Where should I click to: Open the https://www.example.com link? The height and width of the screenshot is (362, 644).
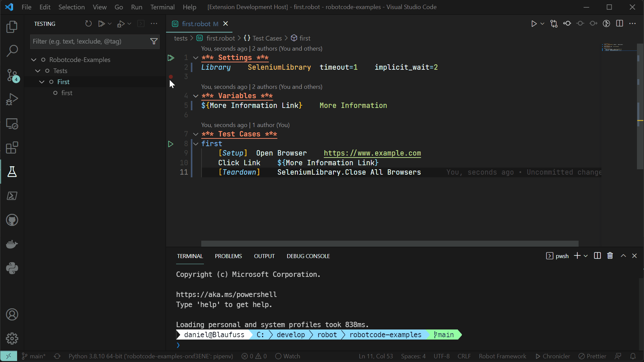[x=372, y=153]
